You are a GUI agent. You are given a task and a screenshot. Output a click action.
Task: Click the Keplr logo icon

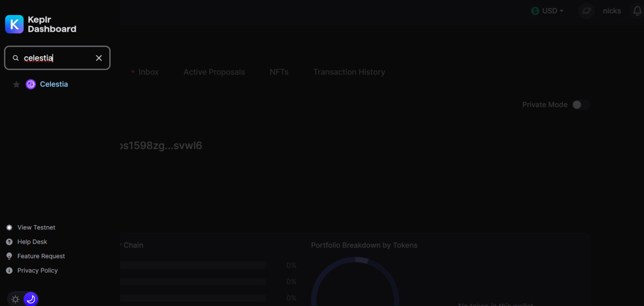[14, 24]
